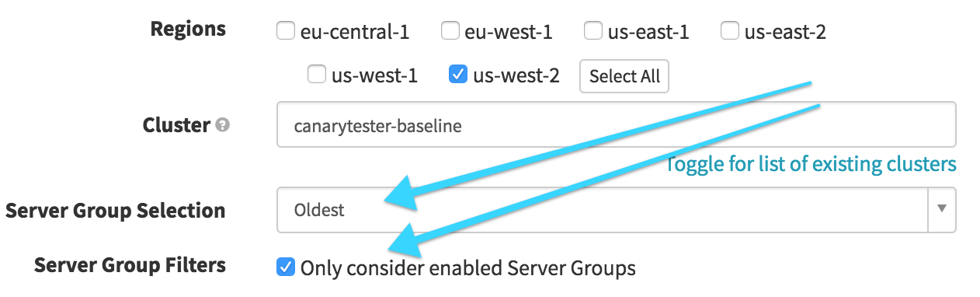The image size is (980, 297).
Task: Click the Cluster field label
Action: 176,124
